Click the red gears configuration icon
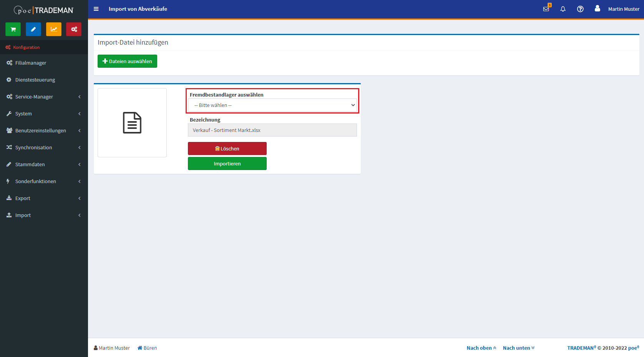This screenshot has height=357, width=644. (74, 29)
